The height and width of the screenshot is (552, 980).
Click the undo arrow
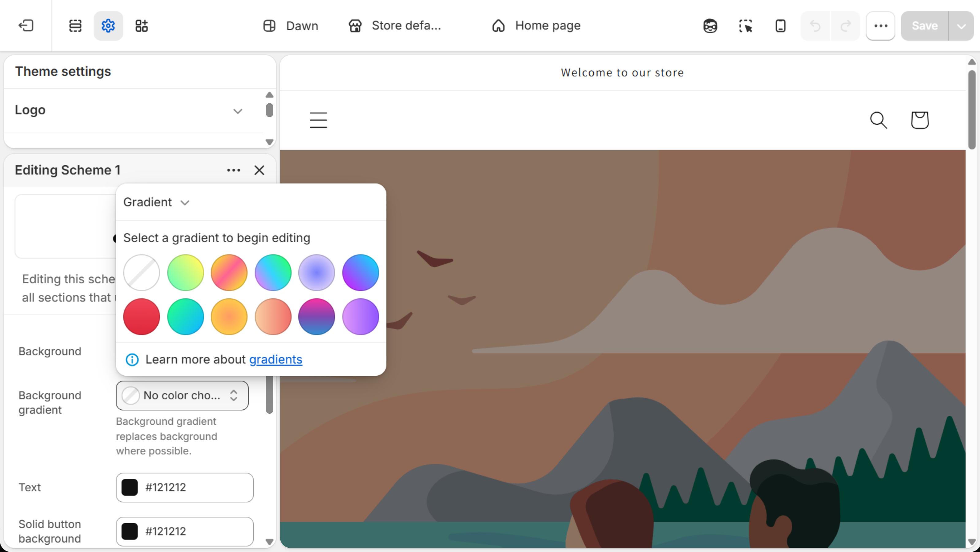point(815,25)
